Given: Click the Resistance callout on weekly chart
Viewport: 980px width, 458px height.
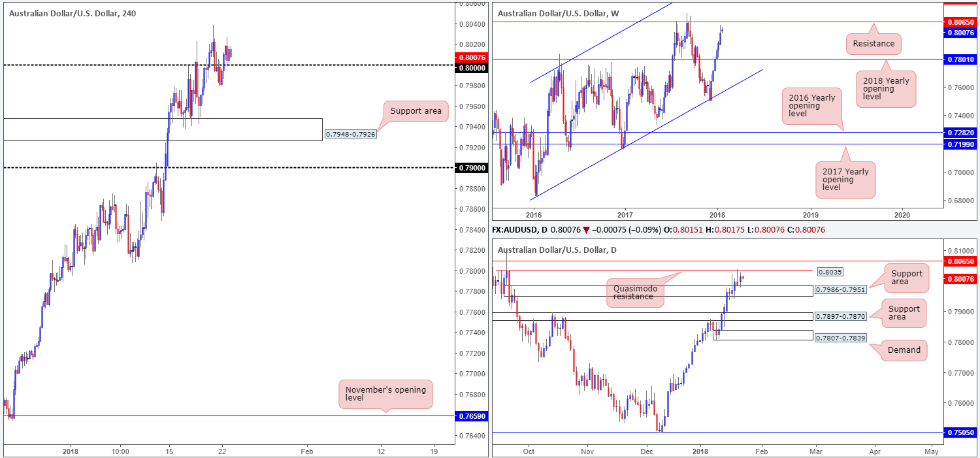Looking at the screenshot, I should point(874,44).
